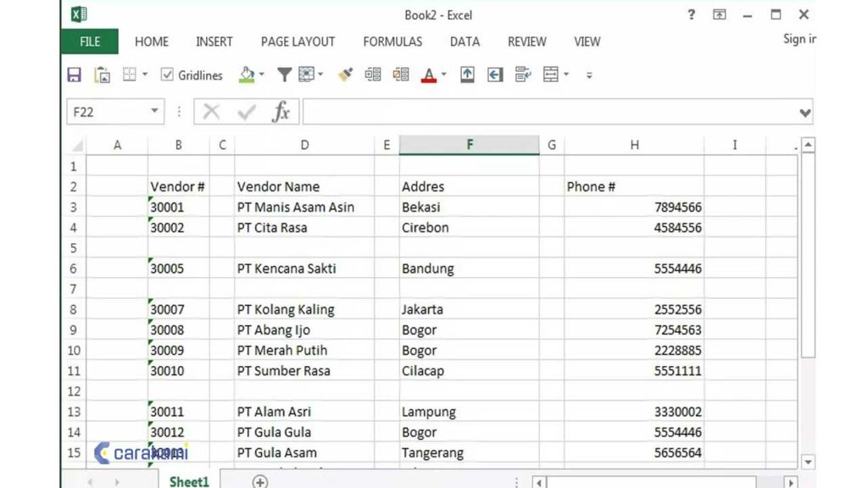The width and height of the screenshot is (868, 488).
Task: Expand the Quick Access Toolbar overflow chevron
Action: pyautogui.click(x=589, y=76)
